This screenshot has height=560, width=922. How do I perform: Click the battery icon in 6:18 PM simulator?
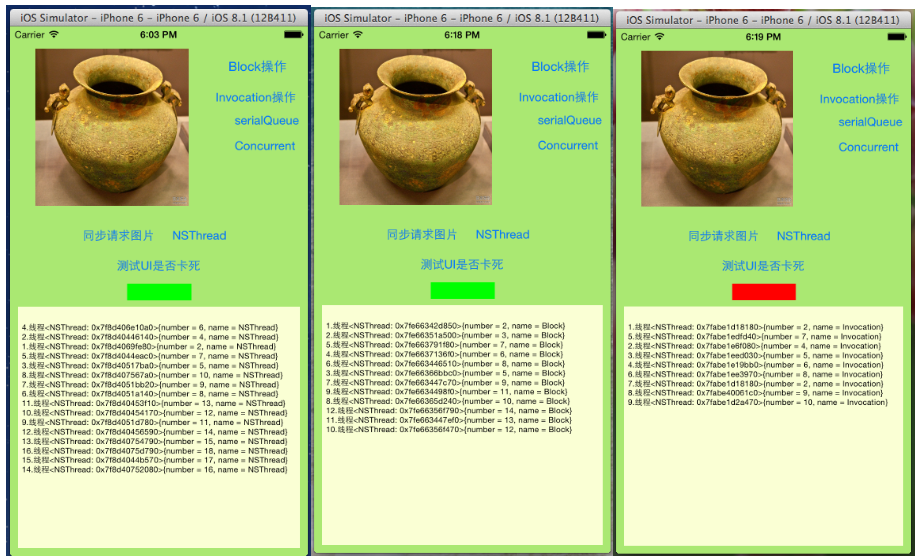tap(597, 35)
